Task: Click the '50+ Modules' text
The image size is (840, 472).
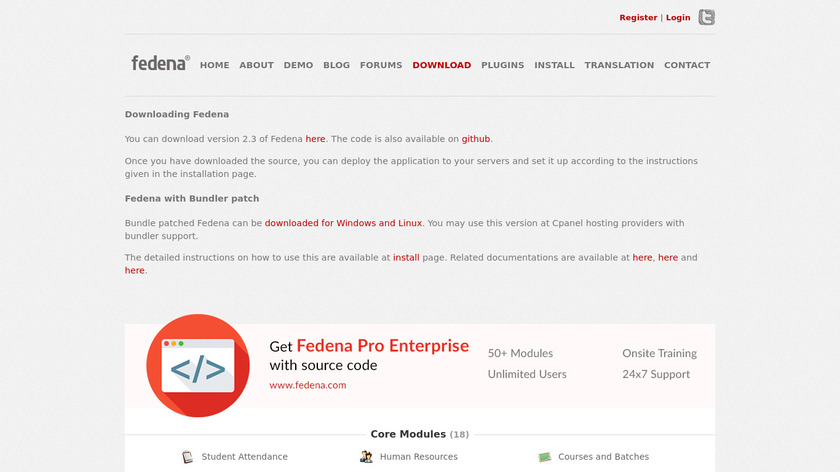Action: 520,354
